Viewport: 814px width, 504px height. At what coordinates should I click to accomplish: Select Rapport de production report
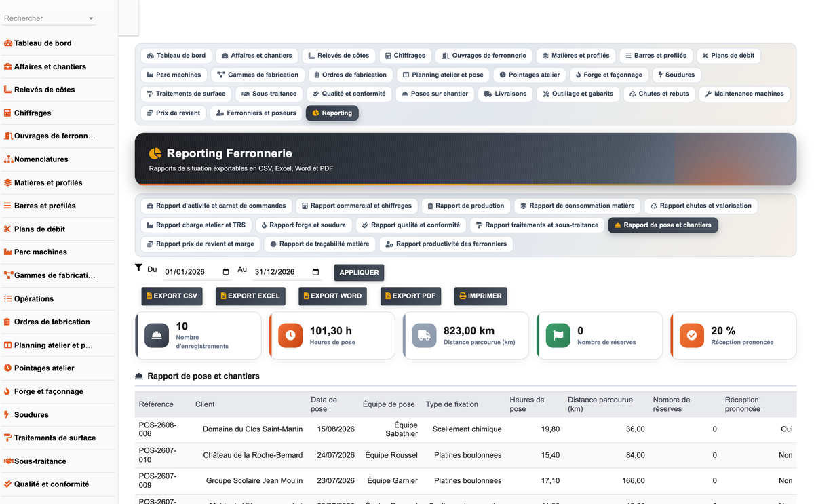pyautogui.click(x=465, y=206)
